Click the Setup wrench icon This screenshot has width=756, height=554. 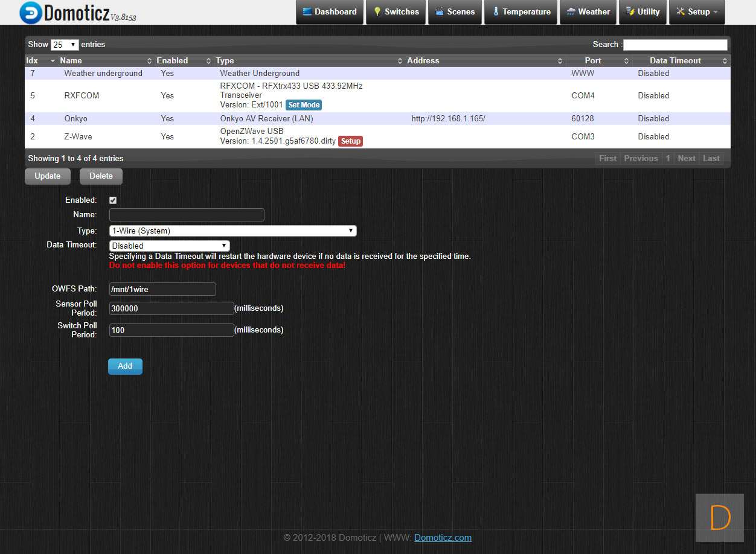coord(681,12)
